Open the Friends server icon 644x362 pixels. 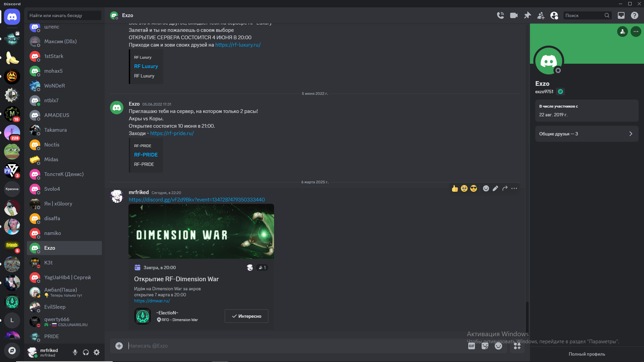(12, 245)
